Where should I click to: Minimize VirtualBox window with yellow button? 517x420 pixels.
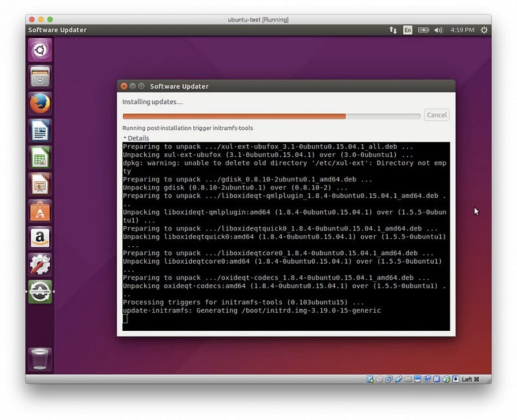pyautogui.click(x=41, y=19)
